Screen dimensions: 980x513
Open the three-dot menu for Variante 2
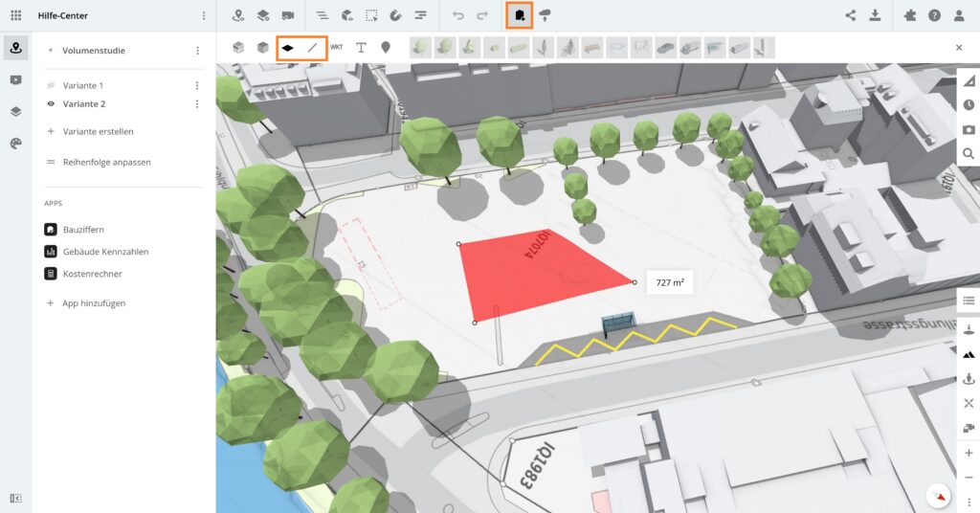click(x=197, y=103)
